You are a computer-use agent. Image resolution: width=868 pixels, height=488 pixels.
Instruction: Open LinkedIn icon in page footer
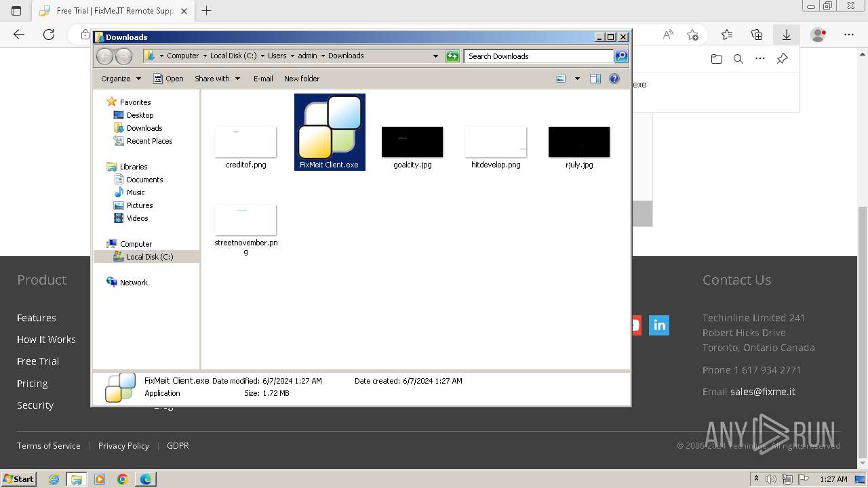659,325
